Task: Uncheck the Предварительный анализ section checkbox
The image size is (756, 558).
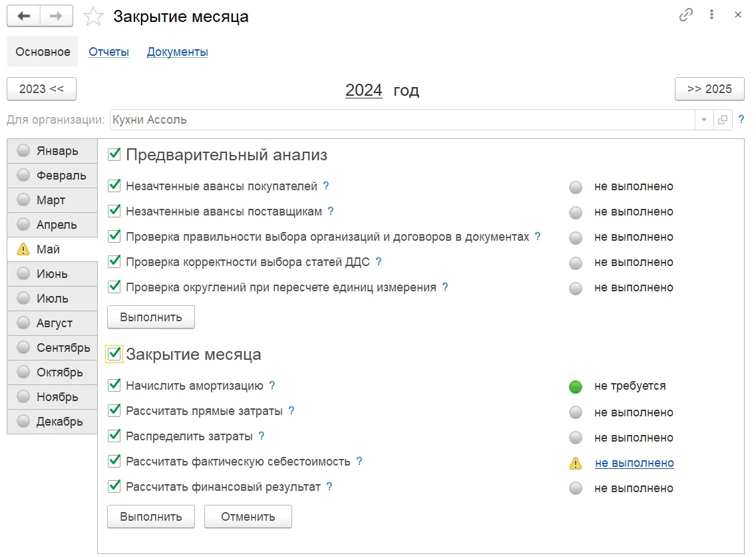Action: click(x=114, y=154)
